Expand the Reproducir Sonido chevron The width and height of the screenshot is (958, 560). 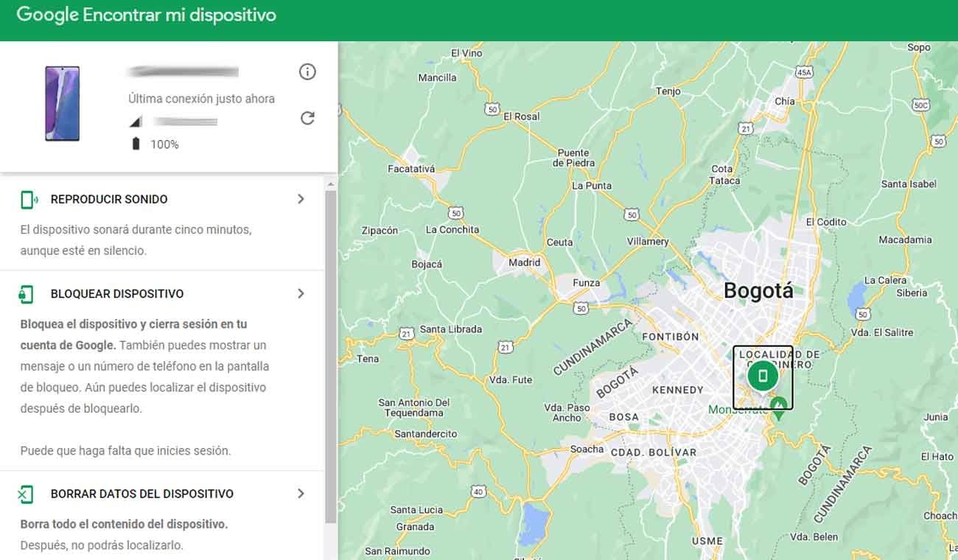pyautogui.click(x=301, y=199)
